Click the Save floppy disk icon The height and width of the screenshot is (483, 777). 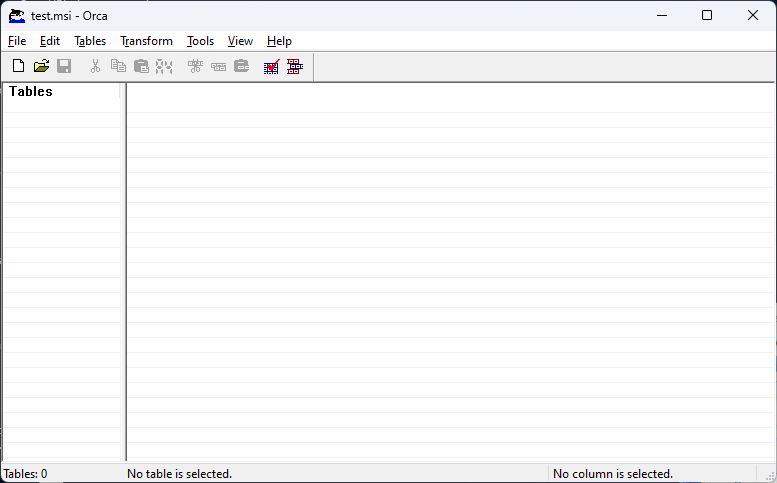[64, 66]
